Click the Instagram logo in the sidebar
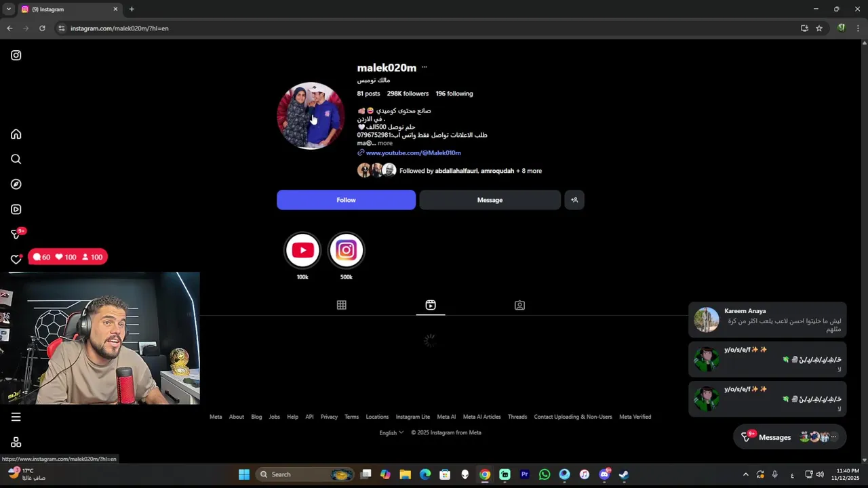This screenshot has height=488, width=868. [16, 56]
